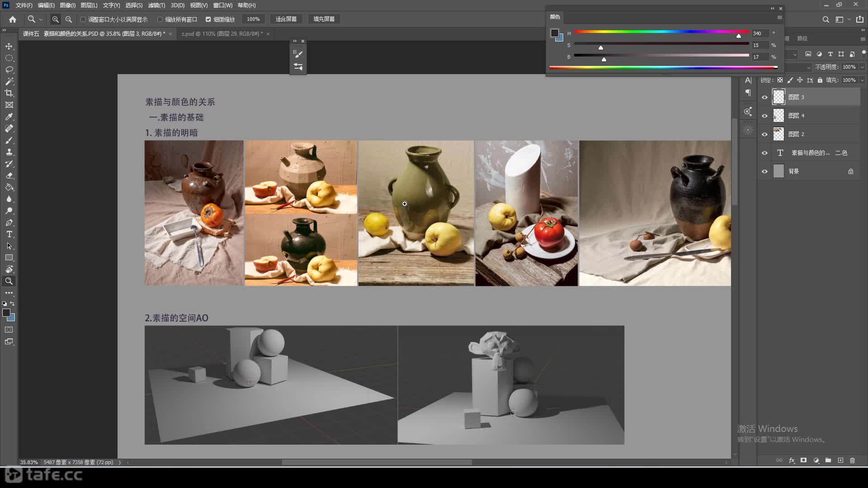The width and height of the screenshot is (868, 488).
Task: Select the Eyedropper tool
Action: (x=9, y=117)
